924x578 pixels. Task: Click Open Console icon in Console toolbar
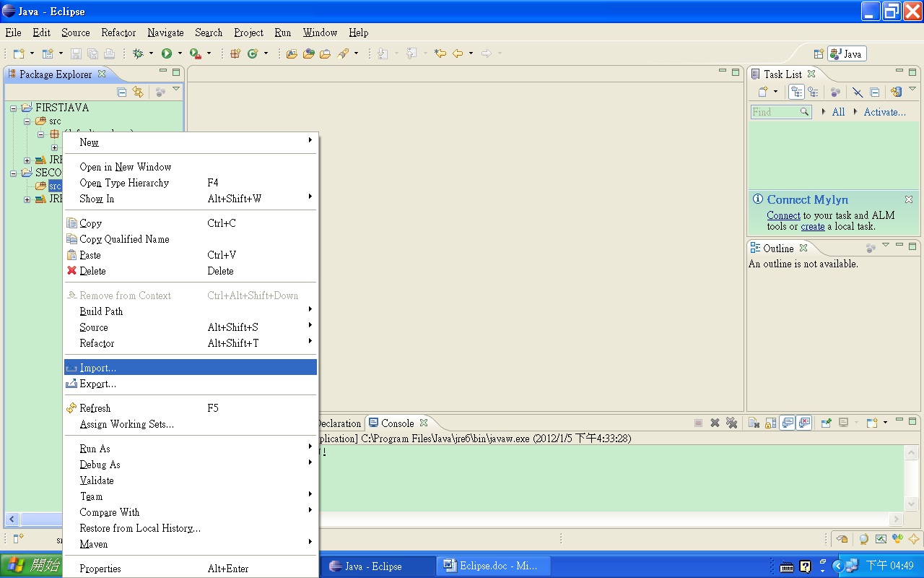tap(871, 423)
